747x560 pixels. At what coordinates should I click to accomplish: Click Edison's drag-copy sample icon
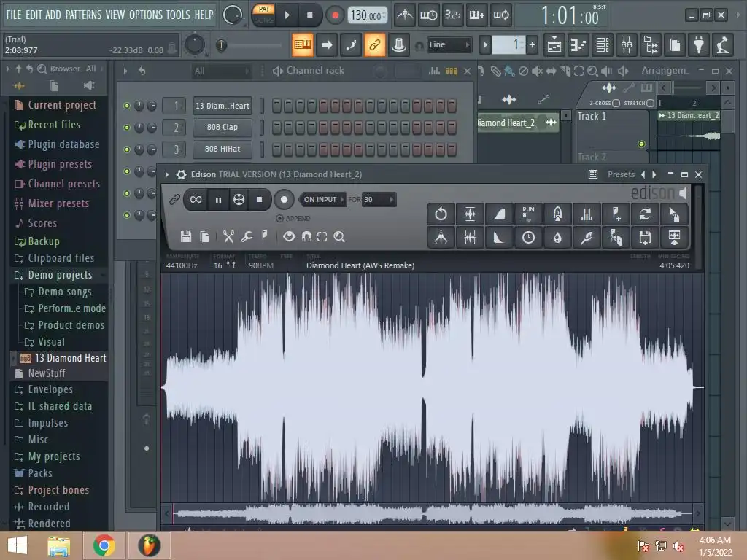point(674,214)
